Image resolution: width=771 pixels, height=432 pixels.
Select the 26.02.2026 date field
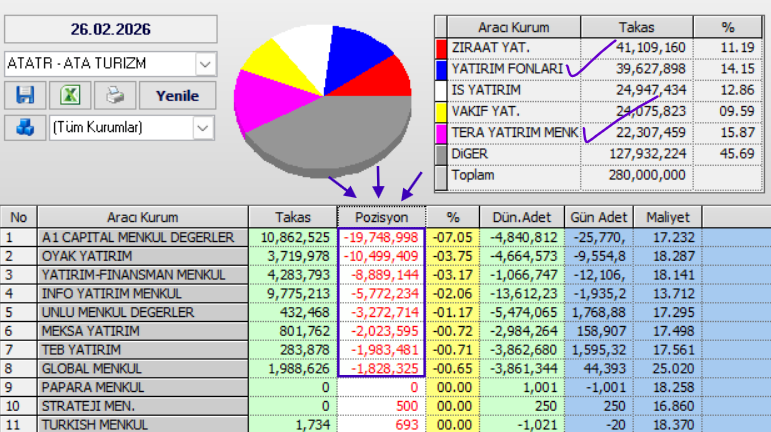111,29
